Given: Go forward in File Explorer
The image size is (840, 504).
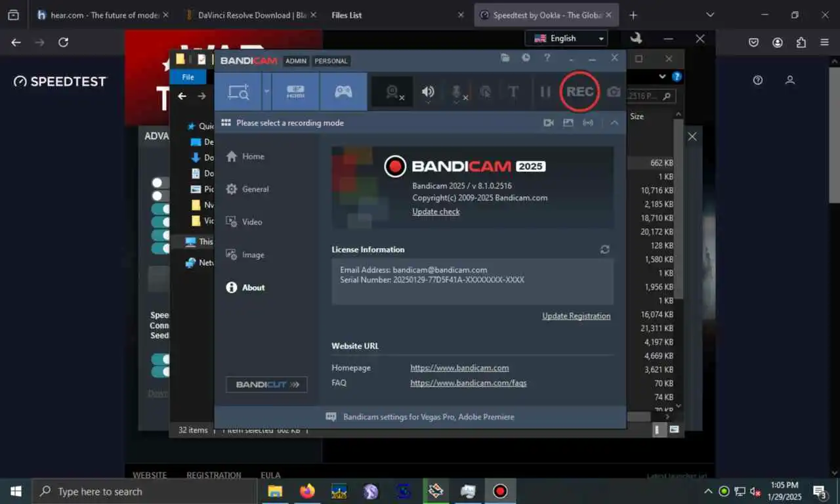Looking at the screenshot, I should pyautogui.click(x=201, y=96).
